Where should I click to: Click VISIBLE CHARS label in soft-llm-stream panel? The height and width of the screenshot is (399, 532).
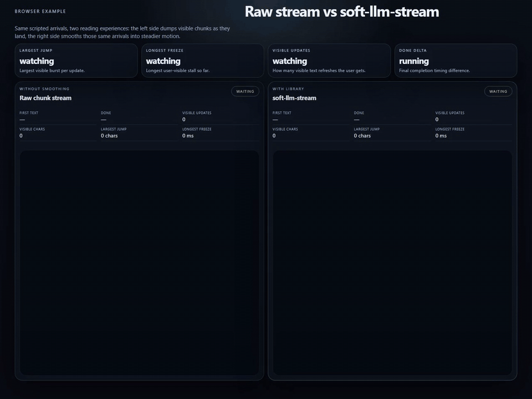[x=285, y=129]
